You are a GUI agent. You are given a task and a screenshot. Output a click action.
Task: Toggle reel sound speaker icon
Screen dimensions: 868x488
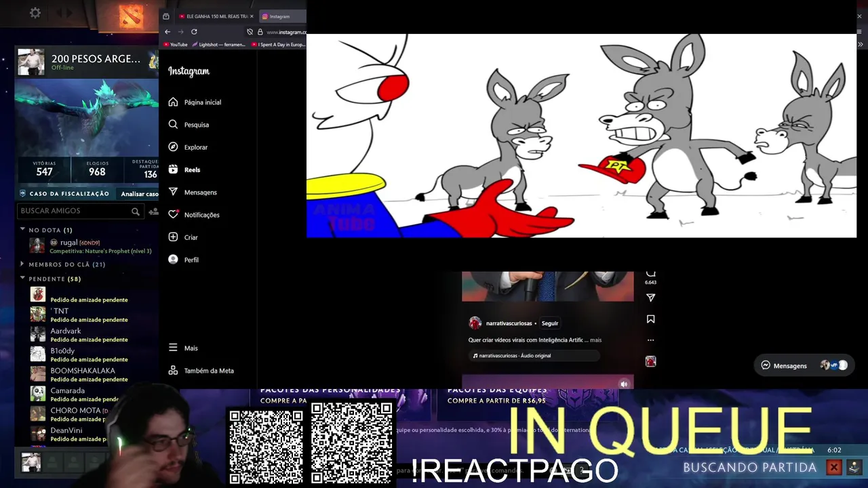point(624,384)
